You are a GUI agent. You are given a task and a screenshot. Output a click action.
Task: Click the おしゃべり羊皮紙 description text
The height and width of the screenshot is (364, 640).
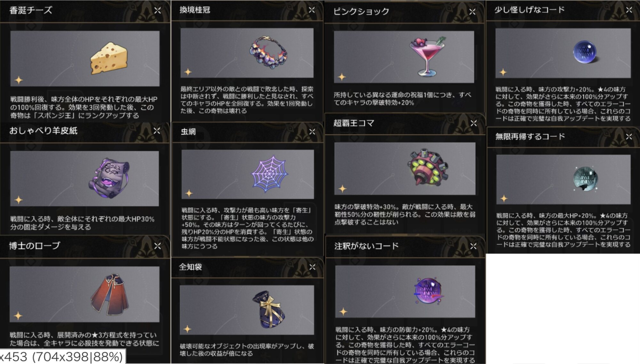[x=82, y=223]
